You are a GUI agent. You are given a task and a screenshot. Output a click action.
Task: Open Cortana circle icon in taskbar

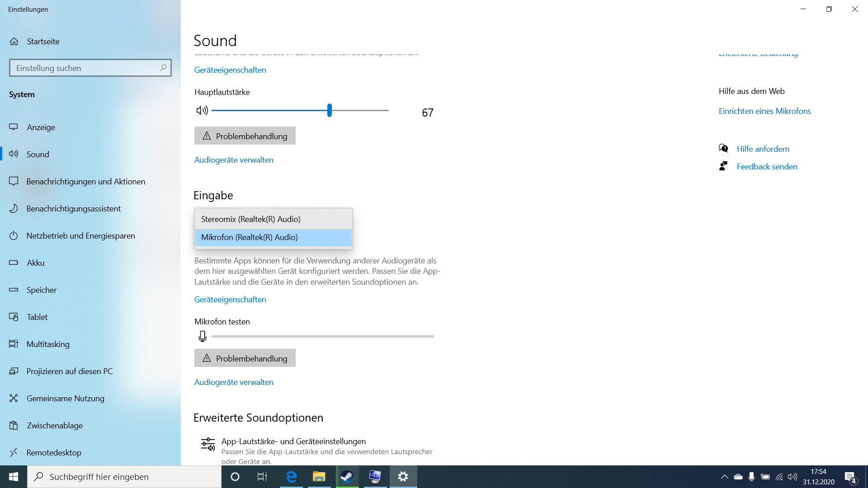235,477
